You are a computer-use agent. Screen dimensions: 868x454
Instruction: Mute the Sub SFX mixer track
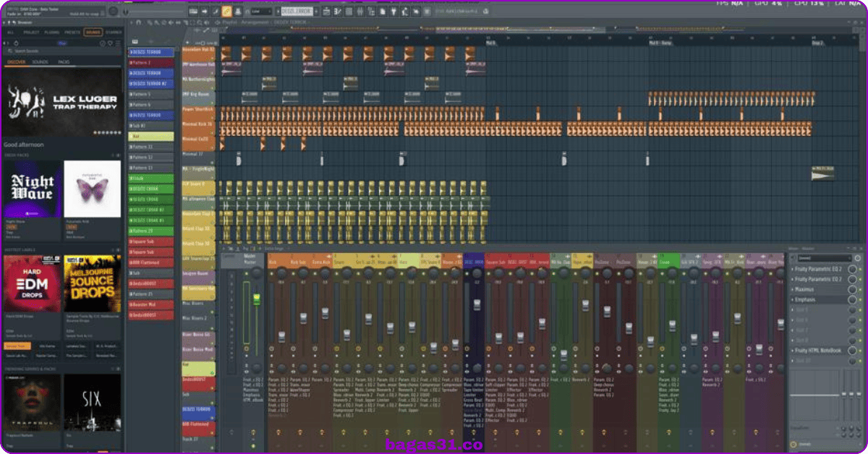pos(684,274)
